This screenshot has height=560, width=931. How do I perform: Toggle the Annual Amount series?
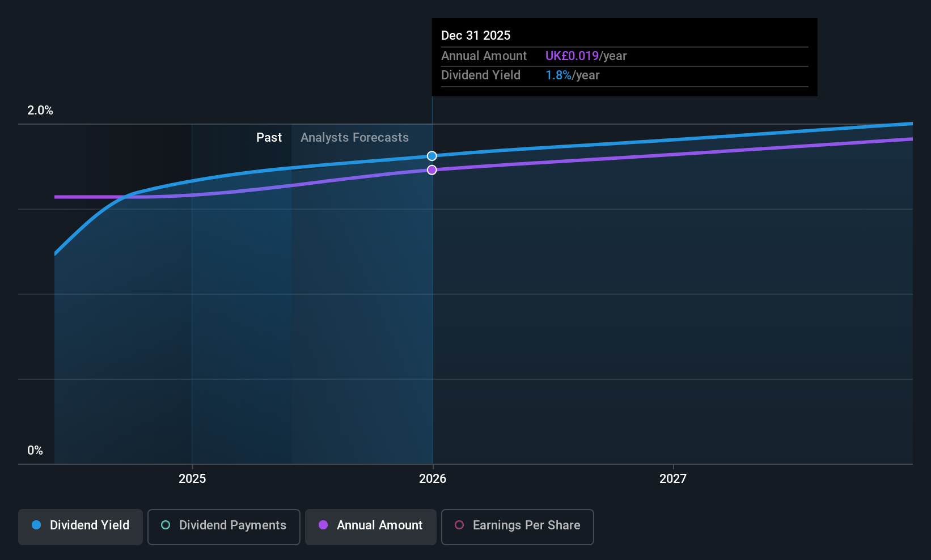pyautogui.click(x=371, y=527)
